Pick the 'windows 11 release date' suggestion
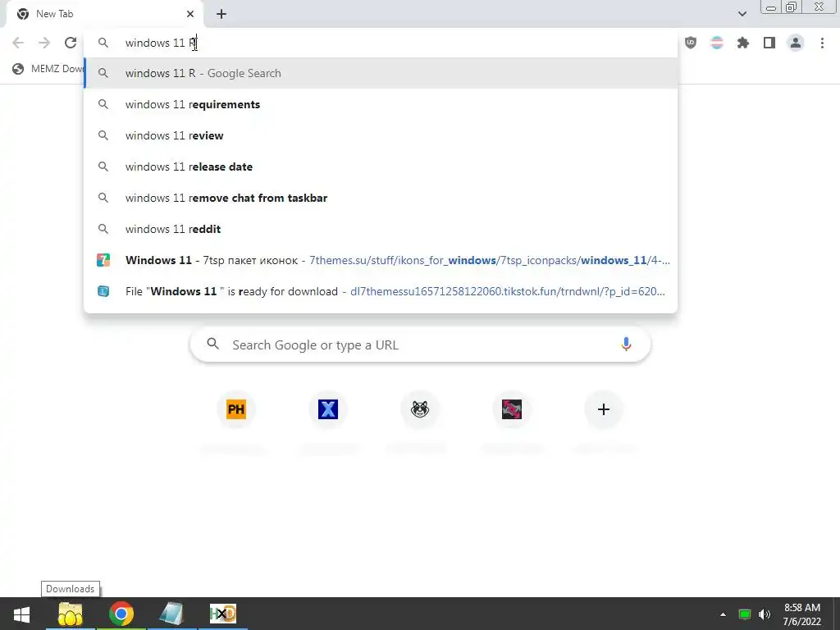The image size is (840, 630). click(381, 167)
